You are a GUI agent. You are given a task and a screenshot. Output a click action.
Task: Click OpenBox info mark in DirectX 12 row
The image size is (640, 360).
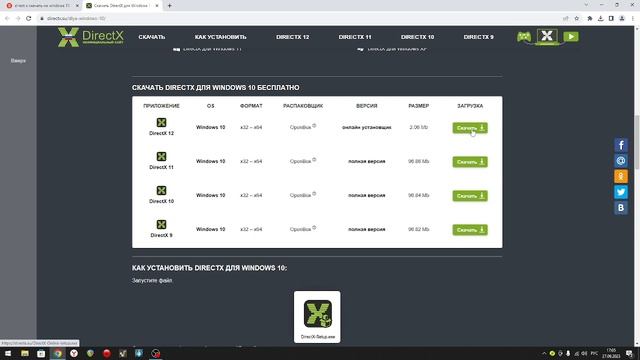coord(314,126)
